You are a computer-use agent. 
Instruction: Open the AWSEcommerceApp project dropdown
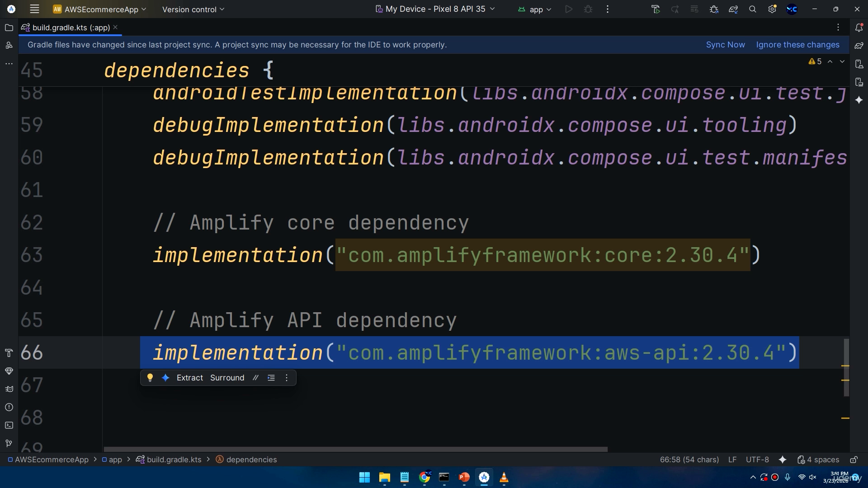(x=99, y=9)
